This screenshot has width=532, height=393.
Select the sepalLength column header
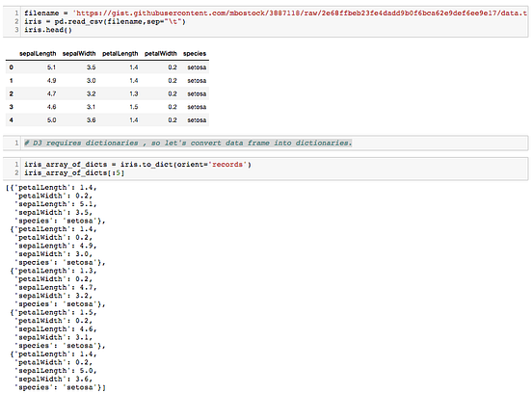click(x=38, y=54)
